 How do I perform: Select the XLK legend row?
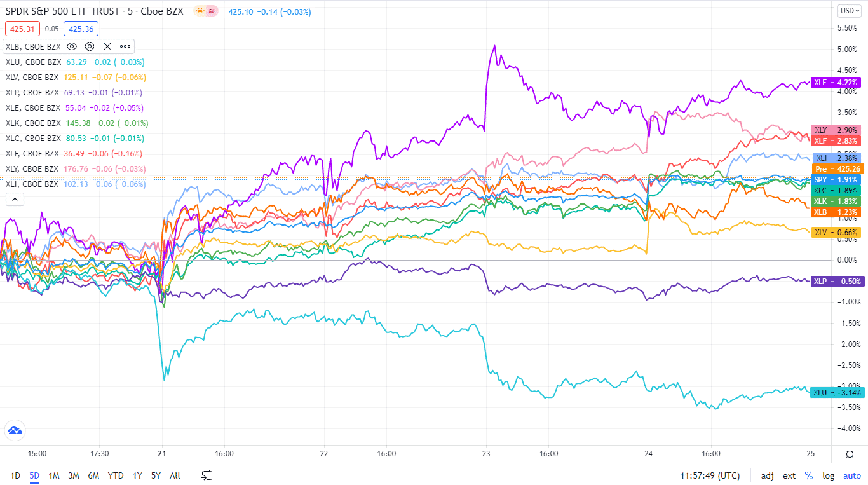(x=77, y=123)
